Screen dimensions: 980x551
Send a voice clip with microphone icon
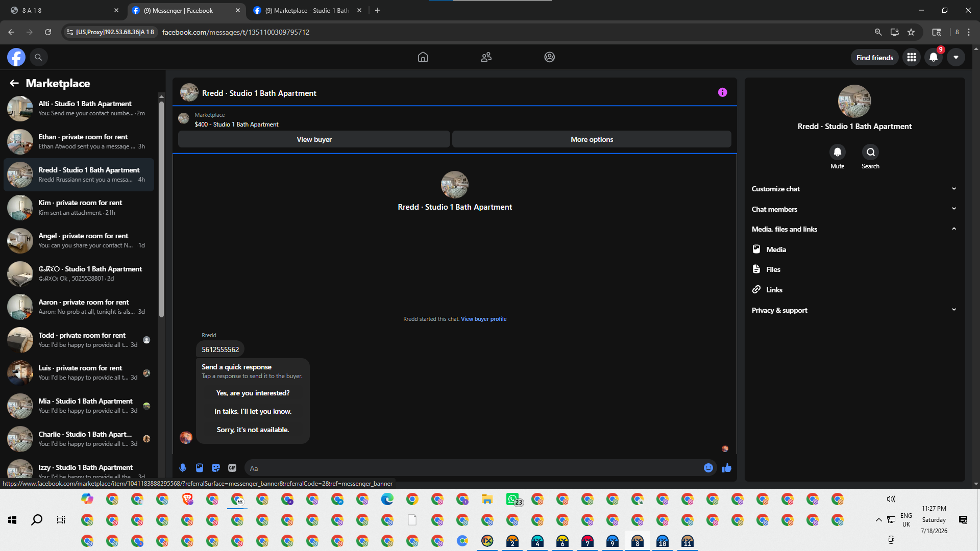[183, 468]
